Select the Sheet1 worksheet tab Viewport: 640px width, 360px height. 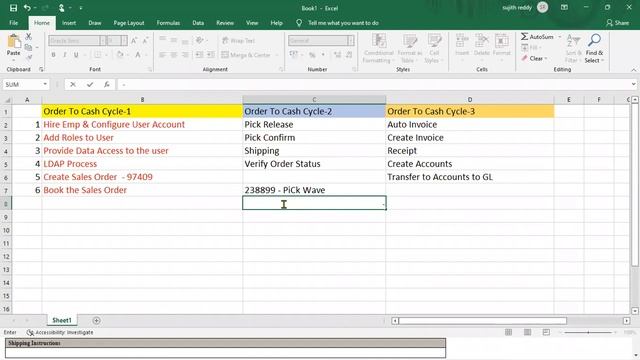coord(62,320)
